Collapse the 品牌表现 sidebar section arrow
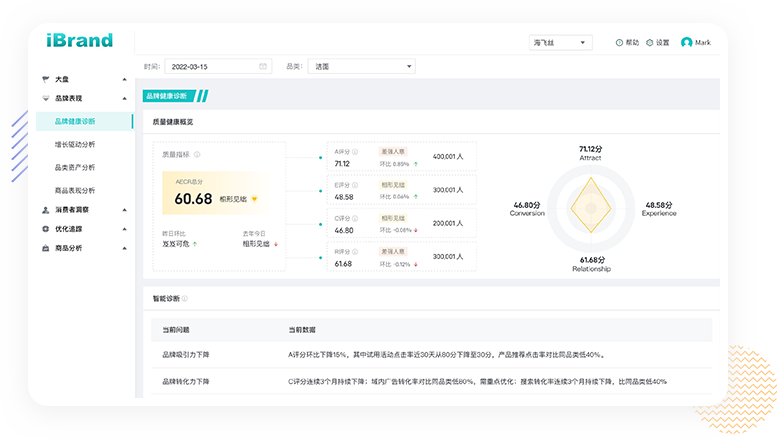777x439 pixels. coord(124,99)
